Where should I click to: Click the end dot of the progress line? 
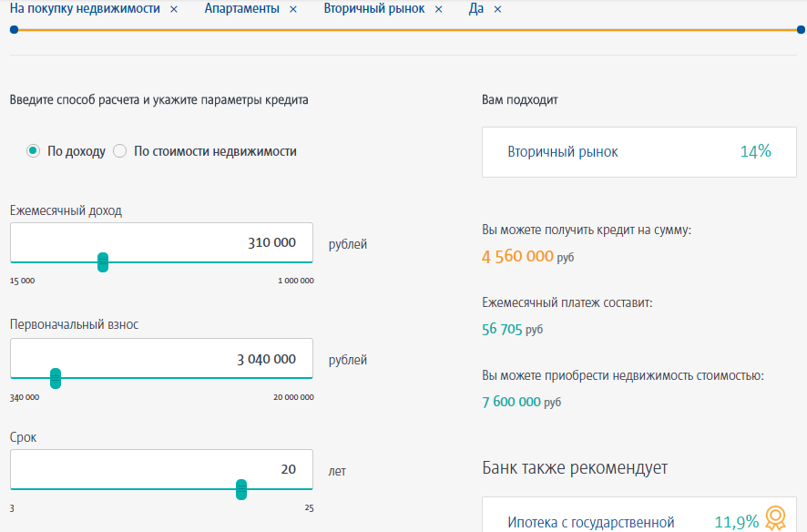pyautogui.click(x=801, y=30)
